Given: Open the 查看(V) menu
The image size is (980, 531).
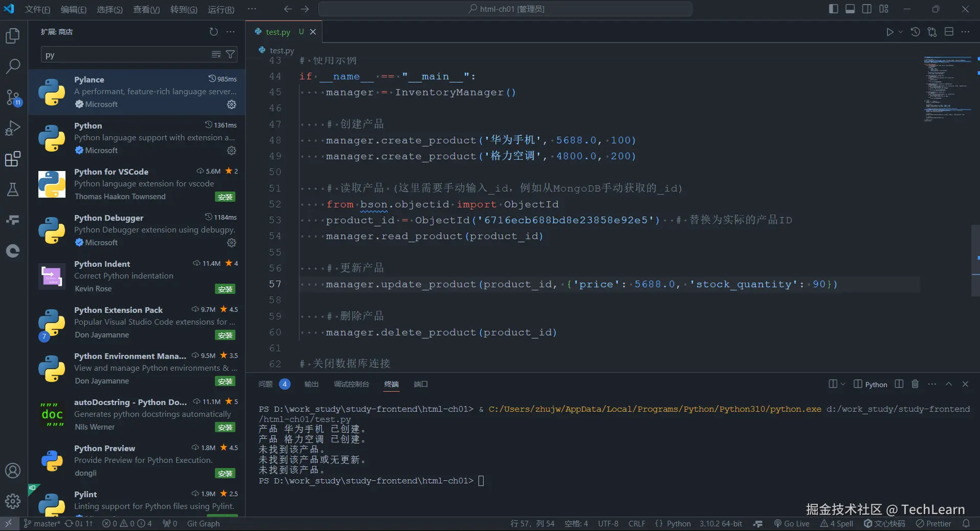Looking at the screenshot, I should [x=146, y=9].
